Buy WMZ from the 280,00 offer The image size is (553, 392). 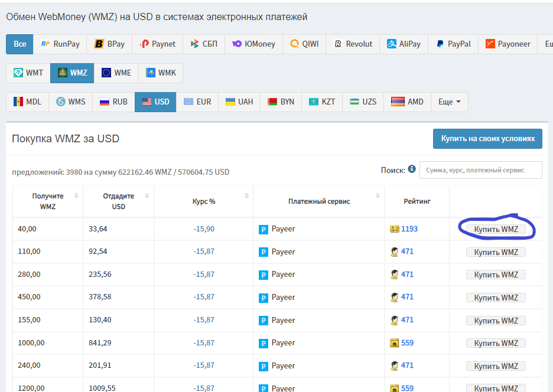click(x=496, y=275)
